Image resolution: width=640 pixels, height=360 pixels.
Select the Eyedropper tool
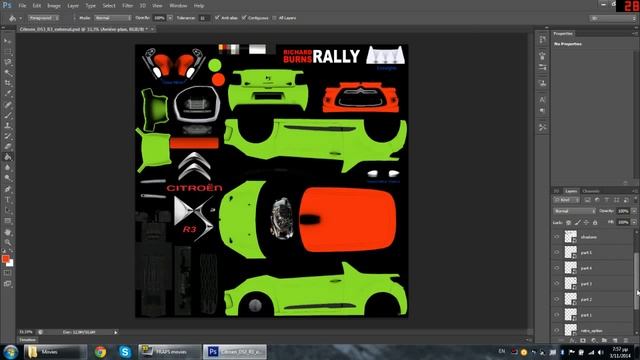[7, 94]
